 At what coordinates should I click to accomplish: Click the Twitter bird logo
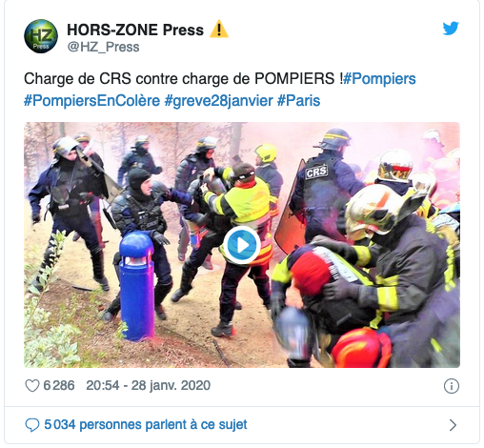click(x=451, y=29)
